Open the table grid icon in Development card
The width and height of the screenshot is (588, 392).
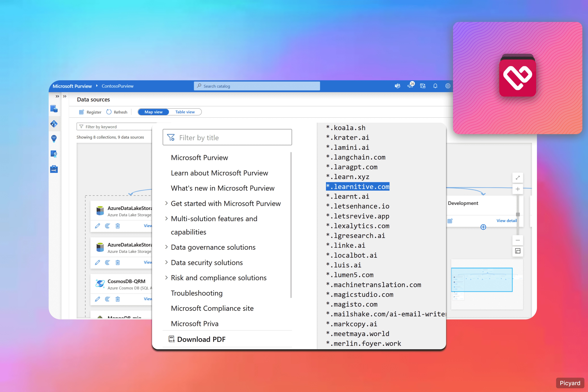pos(450,221)
